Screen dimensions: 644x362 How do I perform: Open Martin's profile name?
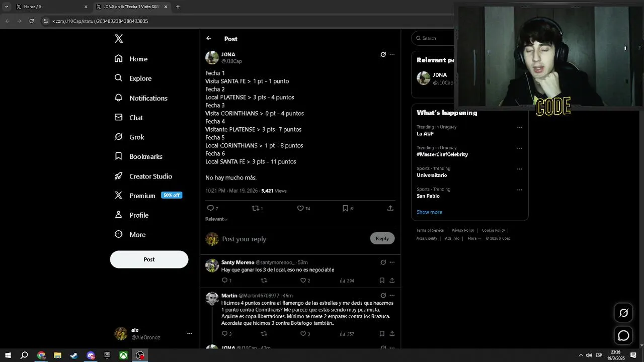tap(229, 296)
